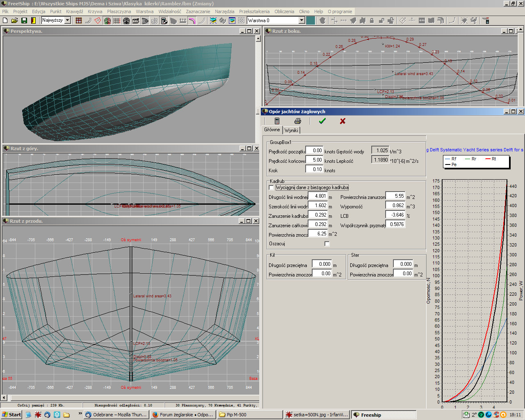Confirm the dialog with the green checkmark
Viewport: 525px width, 420px height.
[x=322, y=121]
